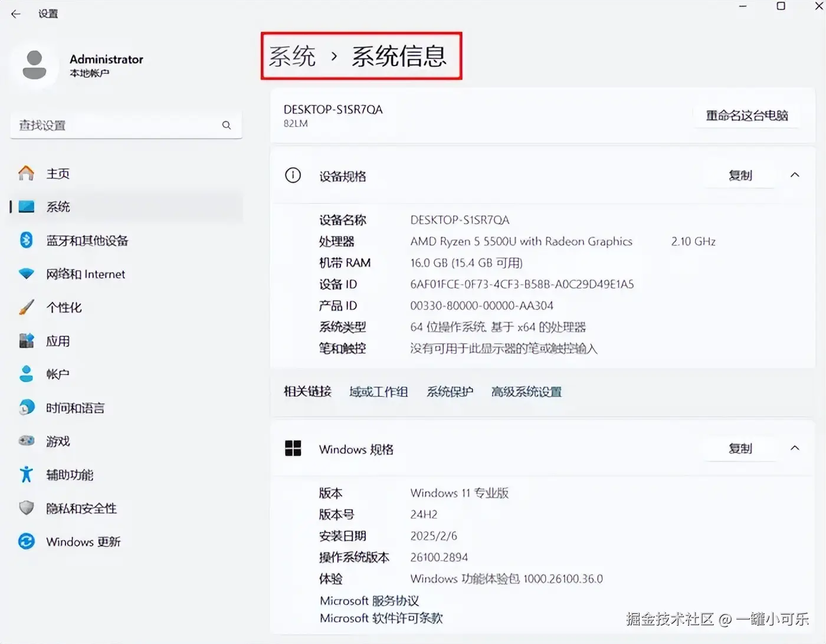Image resolution: width=826 pixels, height=644 pixels.
Task: Select Windows 更新 in the sidebar
Action: pos(125,541)
